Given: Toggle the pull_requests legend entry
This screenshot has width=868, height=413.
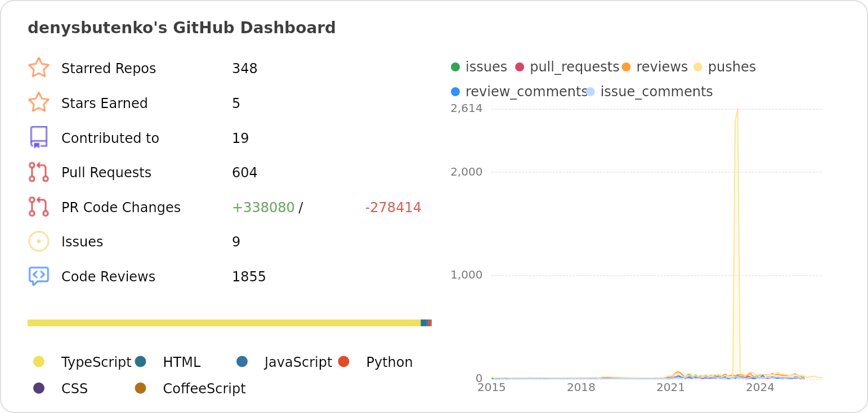Looking at the screenshot, I should pyautogui.click(x=520, y=66).
